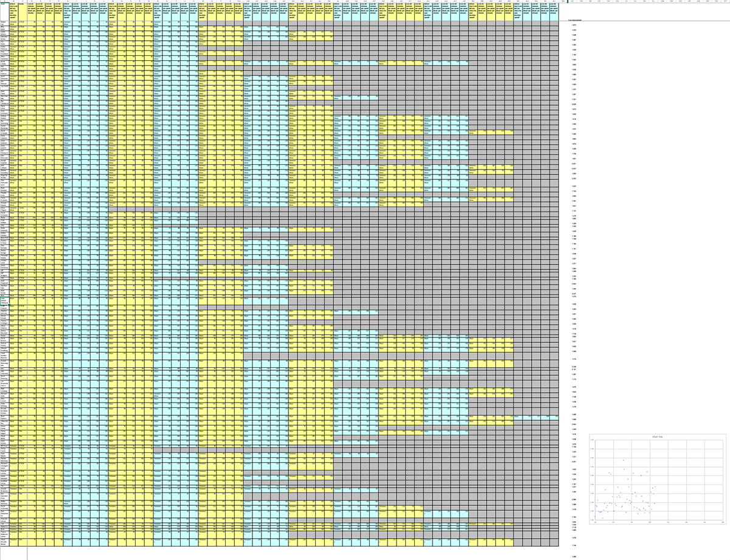The height and width of the screenshot is (560, 730).
Task: Click the column CK header
Action: (x=644, y=1)
